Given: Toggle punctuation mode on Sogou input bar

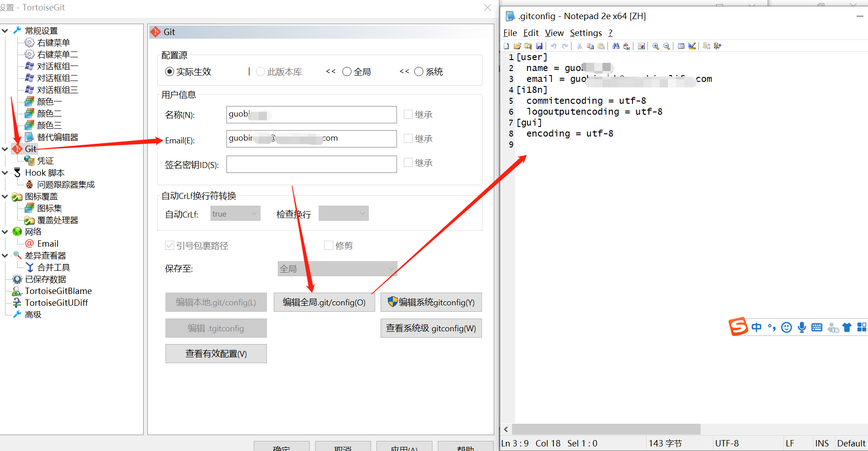Looking at the screenshot, I should pyautogui.click(x=772, y=327).
